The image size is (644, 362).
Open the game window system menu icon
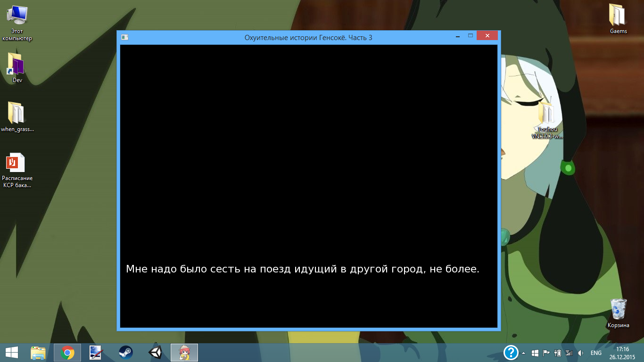(124, 37)
